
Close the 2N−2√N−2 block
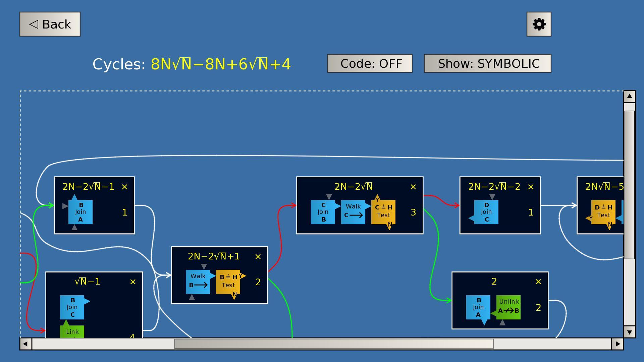tap(531, 187)
